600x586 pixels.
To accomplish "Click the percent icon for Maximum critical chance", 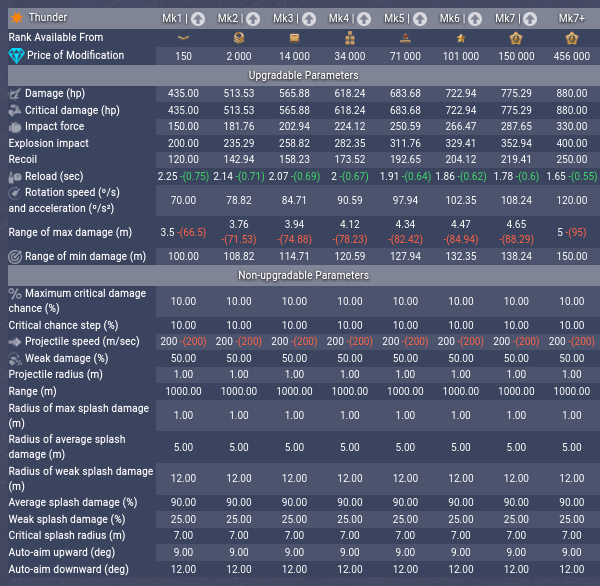I will pyautogui.click(x=15, y=294).
